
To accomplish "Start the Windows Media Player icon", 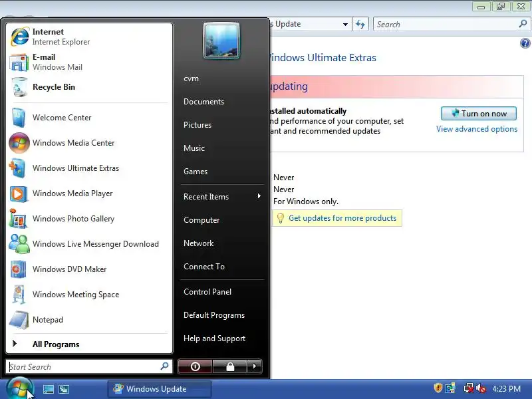I will point(19,194).
